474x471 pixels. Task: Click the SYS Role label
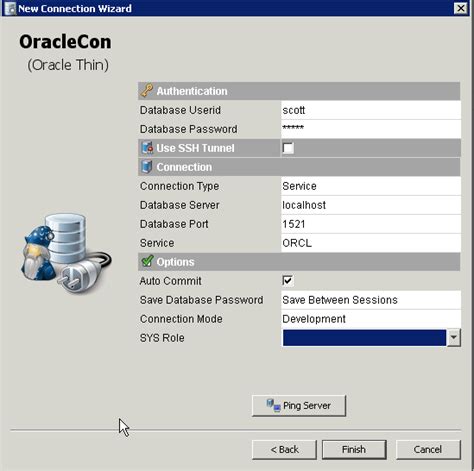pyautogui.click(x=162, y=338)
